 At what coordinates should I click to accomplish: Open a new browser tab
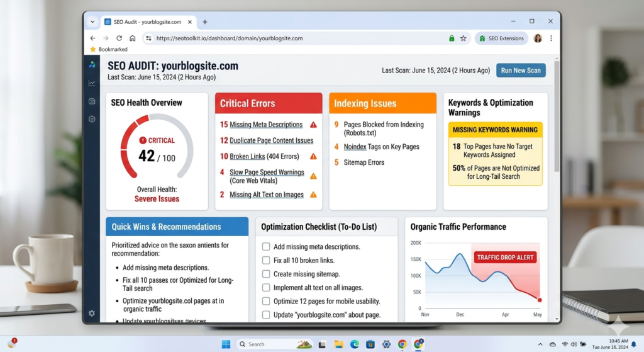pos(205,22)
